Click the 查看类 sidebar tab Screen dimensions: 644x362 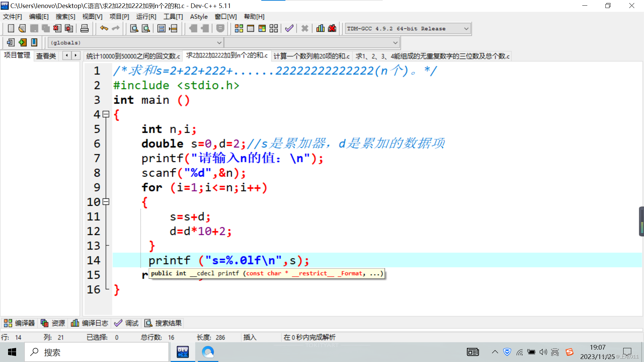(46, 56)
